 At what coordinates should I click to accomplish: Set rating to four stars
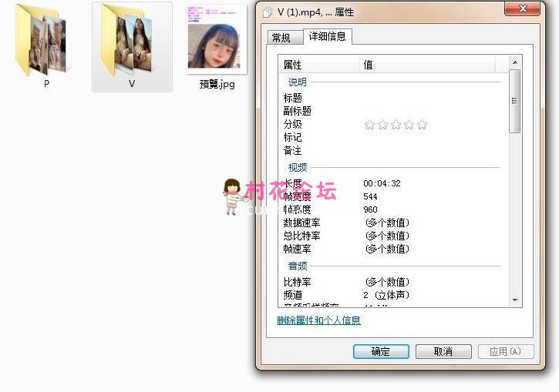(x=409, y=125)
